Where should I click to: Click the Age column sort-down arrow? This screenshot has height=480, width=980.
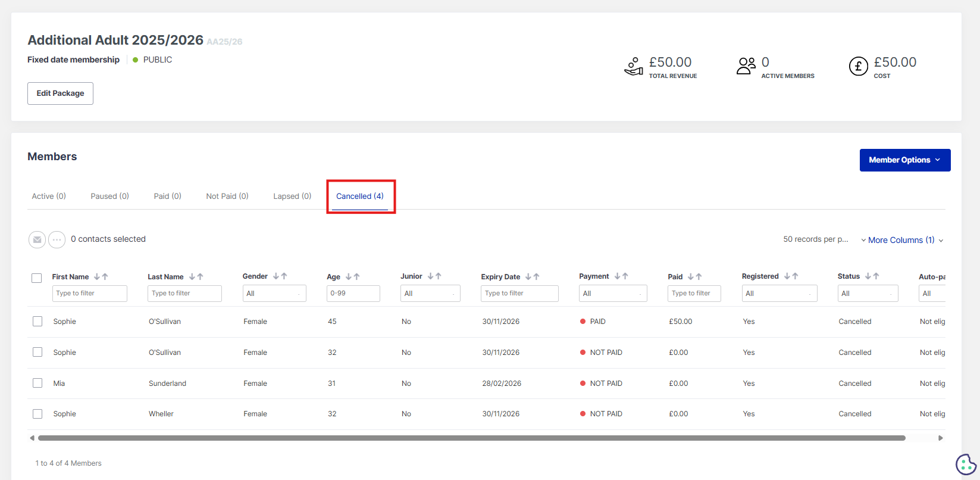click(349, 277)
